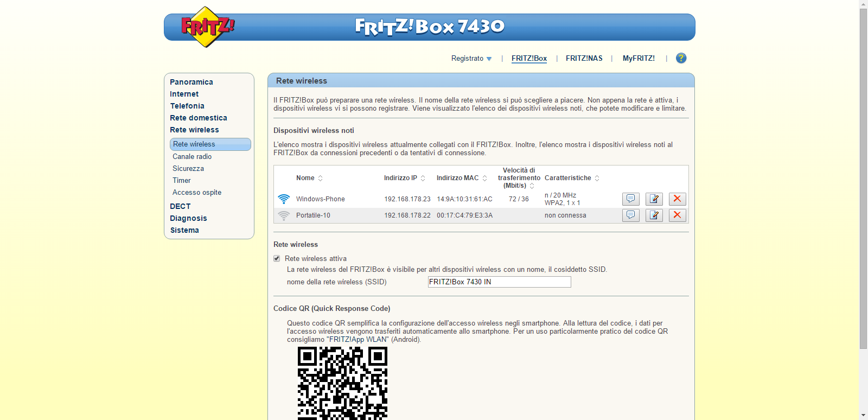Image resolution: width=868 pixels, height=420 pixels.
Task: Open the help question mark icon
Action: click(681, 58)
